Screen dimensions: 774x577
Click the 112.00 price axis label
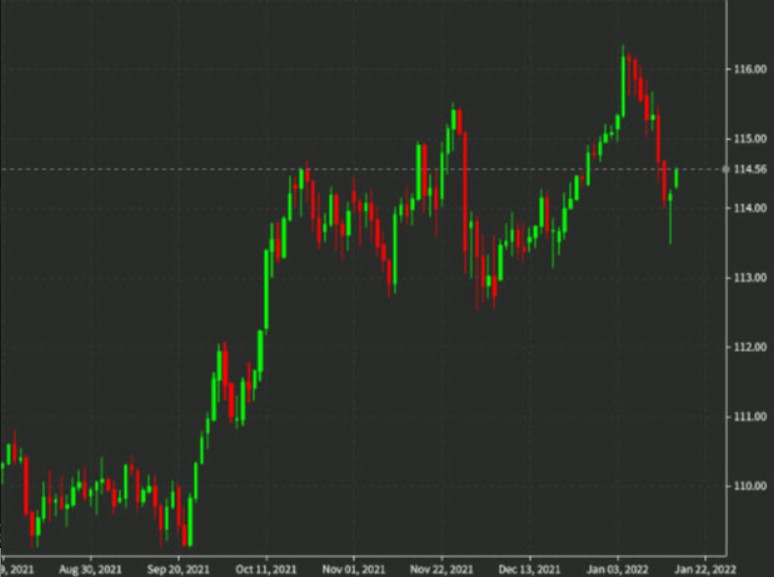[750, 347]
